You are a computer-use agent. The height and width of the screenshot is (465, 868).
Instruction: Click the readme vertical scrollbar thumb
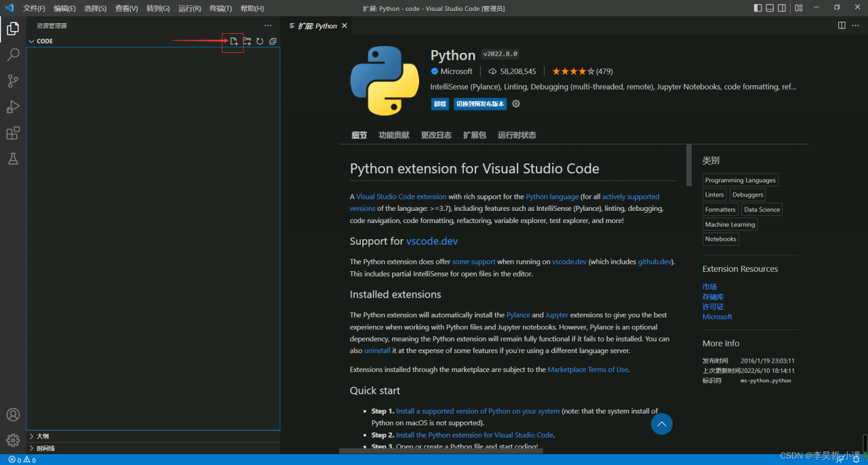tap(689, 165)
